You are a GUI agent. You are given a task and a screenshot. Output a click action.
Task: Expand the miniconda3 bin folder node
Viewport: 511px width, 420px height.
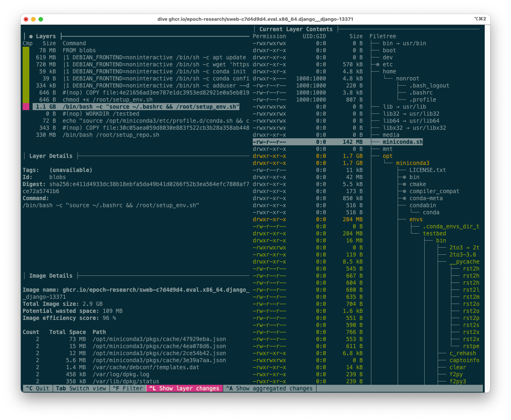click(x=404, y=177)
